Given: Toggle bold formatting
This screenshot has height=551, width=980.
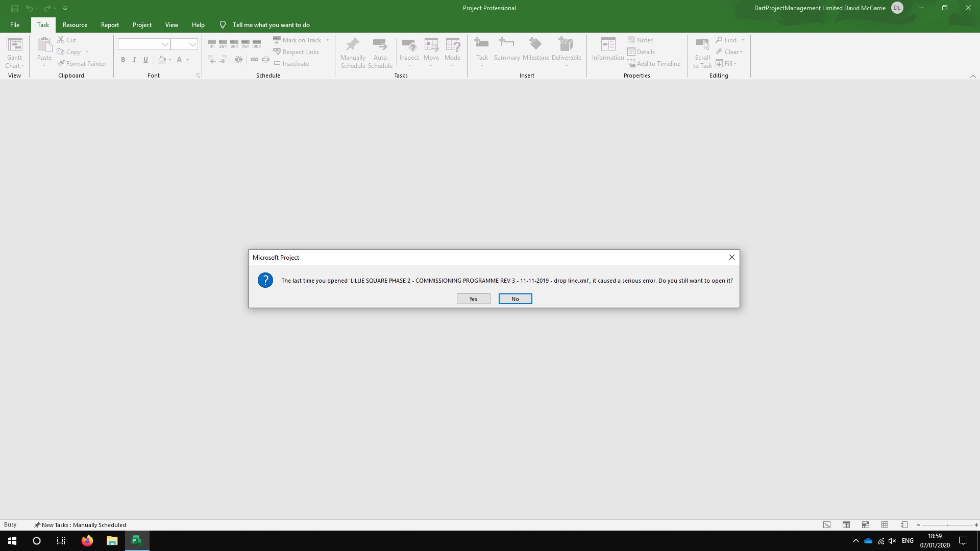Looking at the screenshot, I should coord(123,60).
